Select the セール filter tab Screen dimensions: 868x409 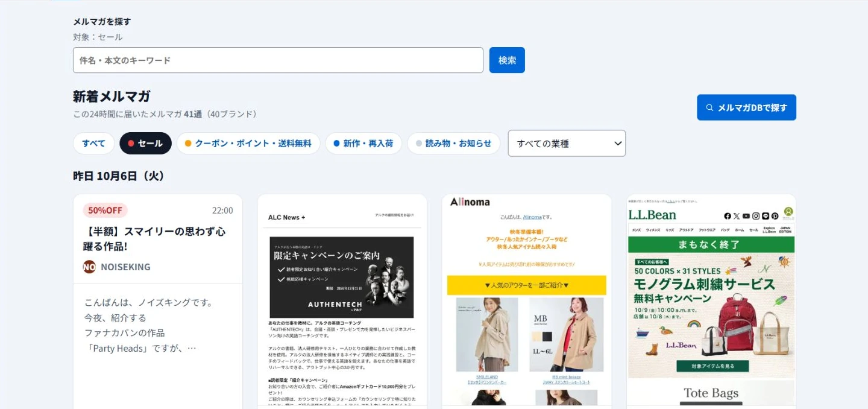point(145,143)
